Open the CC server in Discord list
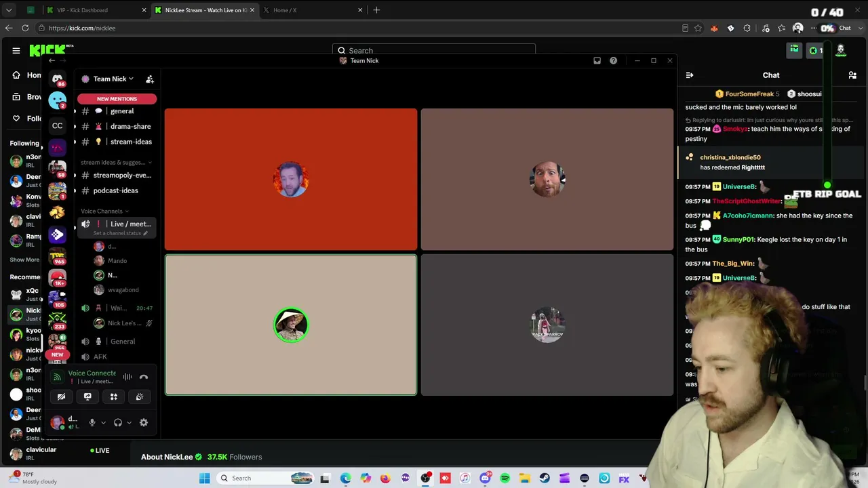The width and height of the screenshot is (868, 488). tap(58, 125)
